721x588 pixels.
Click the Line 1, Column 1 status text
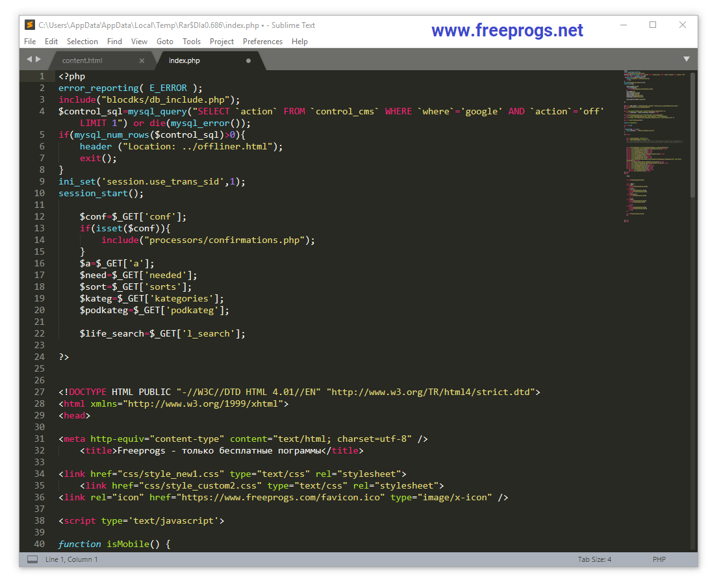click(x=71, y=559)
